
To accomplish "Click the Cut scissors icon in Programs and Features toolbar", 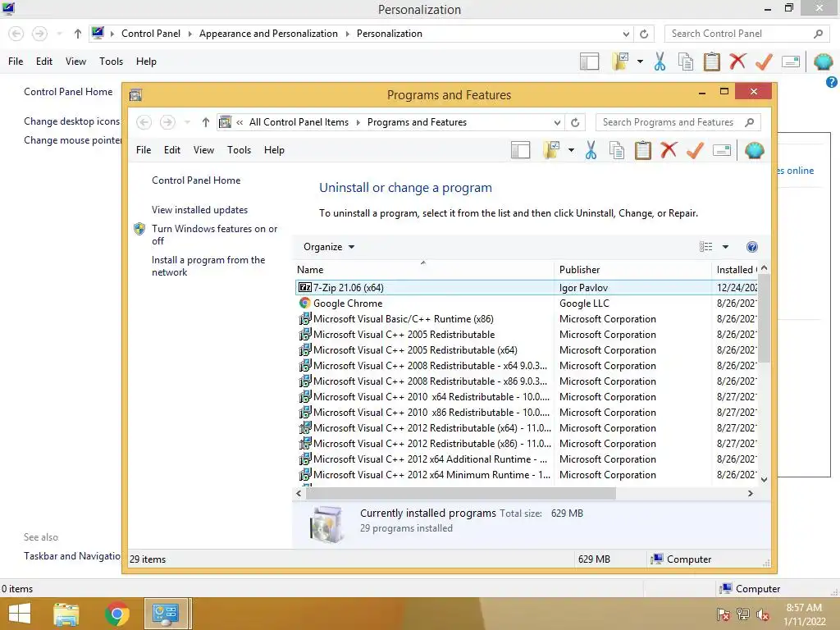I will tap(591, 151).
